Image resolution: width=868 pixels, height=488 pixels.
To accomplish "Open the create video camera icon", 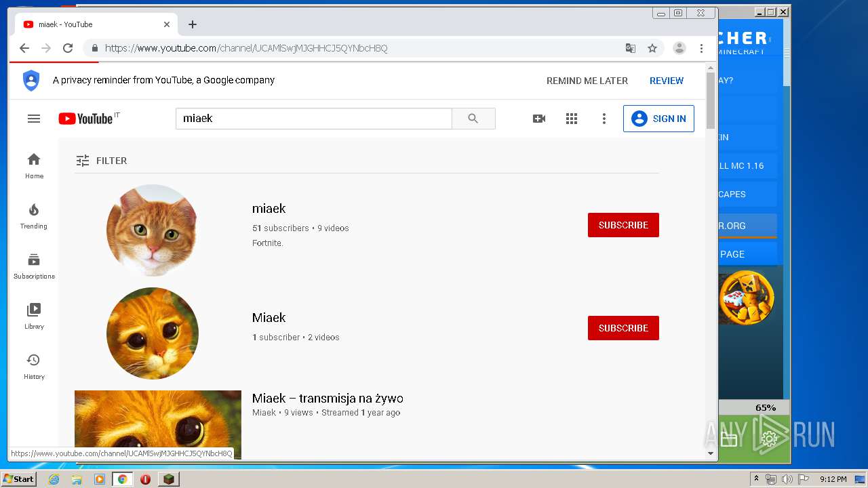I will coord(539,119).
